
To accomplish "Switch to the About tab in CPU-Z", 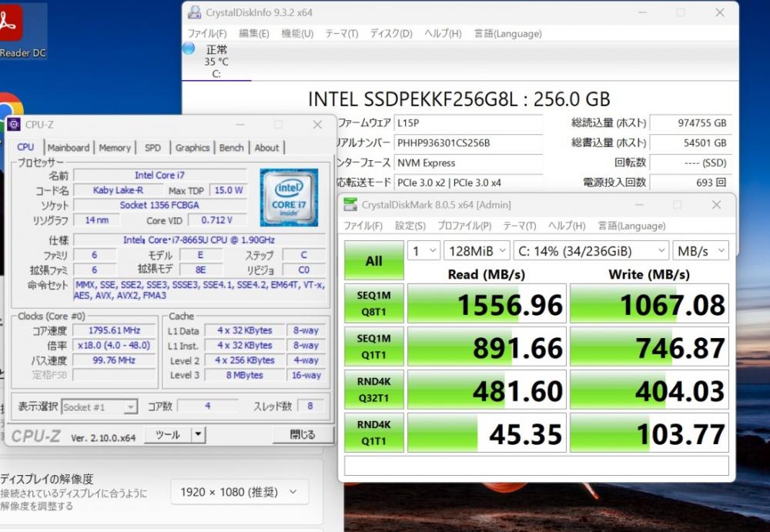I will pos(266,148).
